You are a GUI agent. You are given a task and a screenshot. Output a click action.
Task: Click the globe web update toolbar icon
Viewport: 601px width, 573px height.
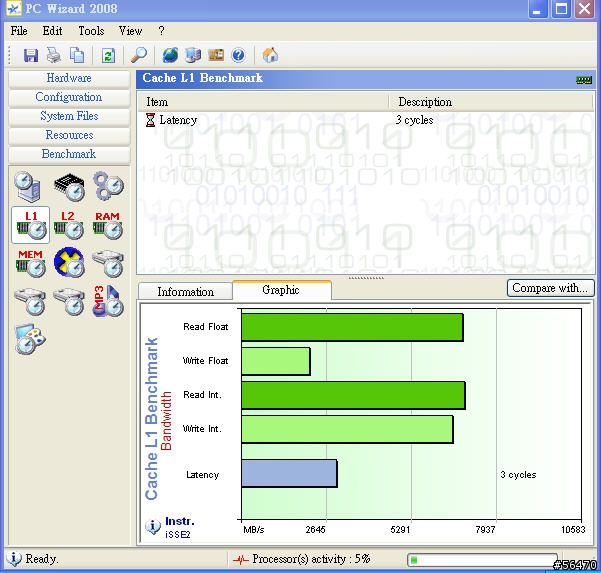(170, 55)
